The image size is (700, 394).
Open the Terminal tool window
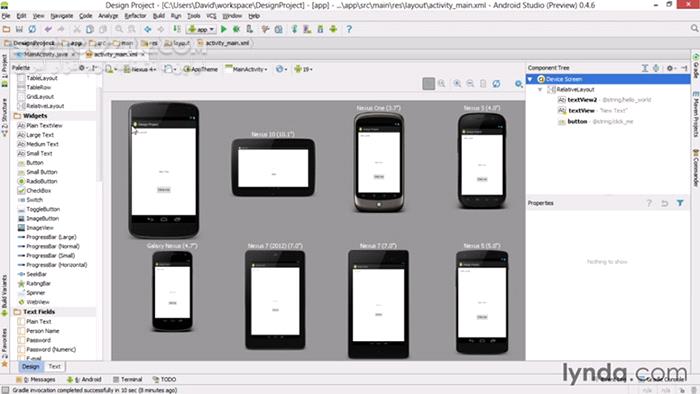(127, 379)
